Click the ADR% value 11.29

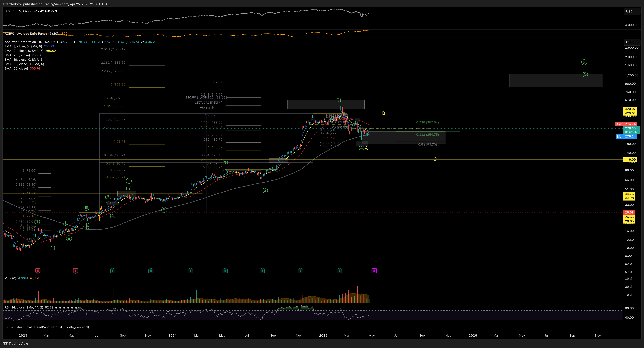pyautogui.click(x=64, y=34)
